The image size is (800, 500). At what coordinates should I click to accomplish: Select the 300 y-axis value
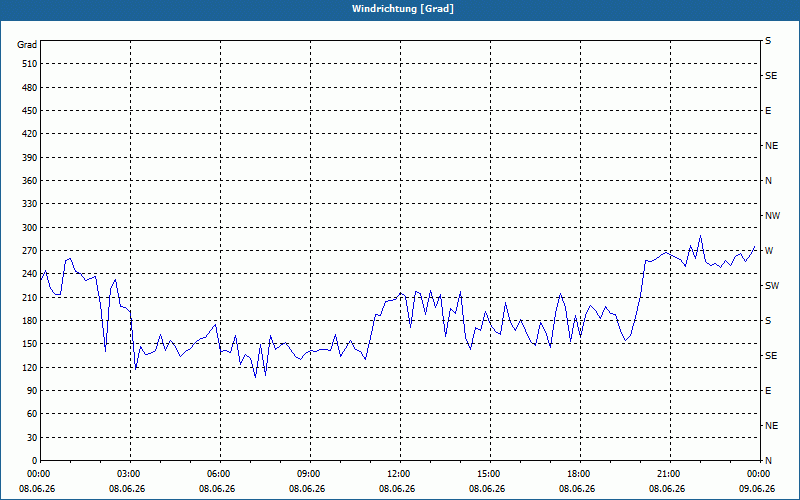(x=30, y=228)
